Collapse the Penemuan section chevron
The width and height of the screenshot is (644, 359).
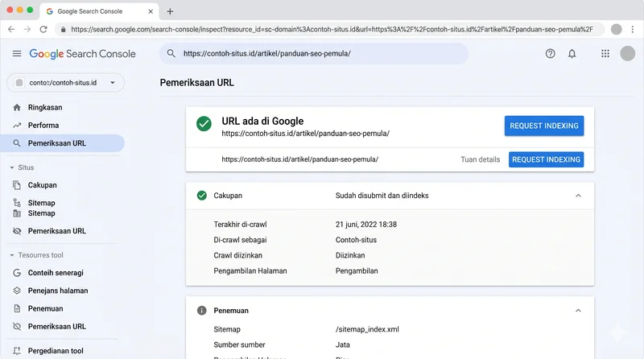(x=578, y=311)
